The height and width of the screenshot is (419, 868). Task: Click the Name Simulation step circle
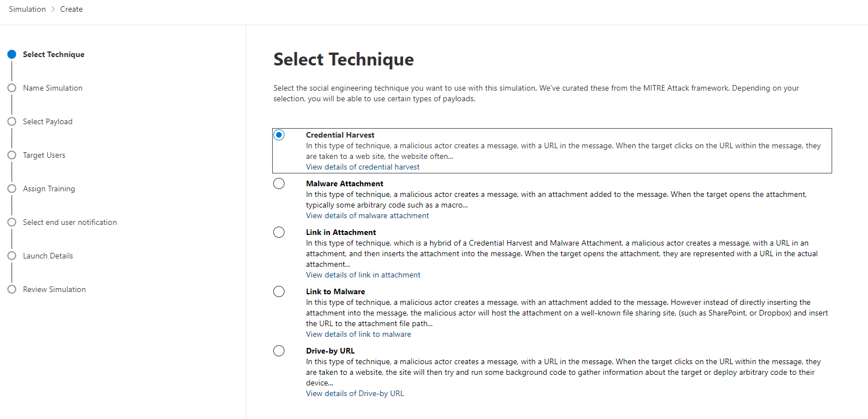12,88
